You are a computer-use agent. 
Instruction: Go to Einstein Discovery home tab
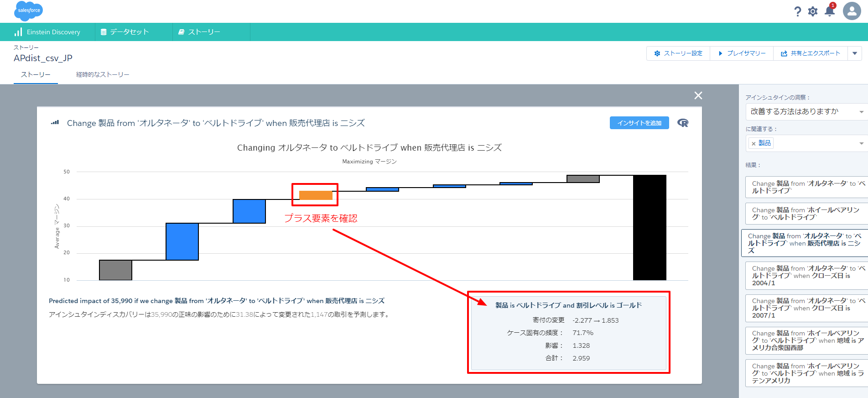47,32
